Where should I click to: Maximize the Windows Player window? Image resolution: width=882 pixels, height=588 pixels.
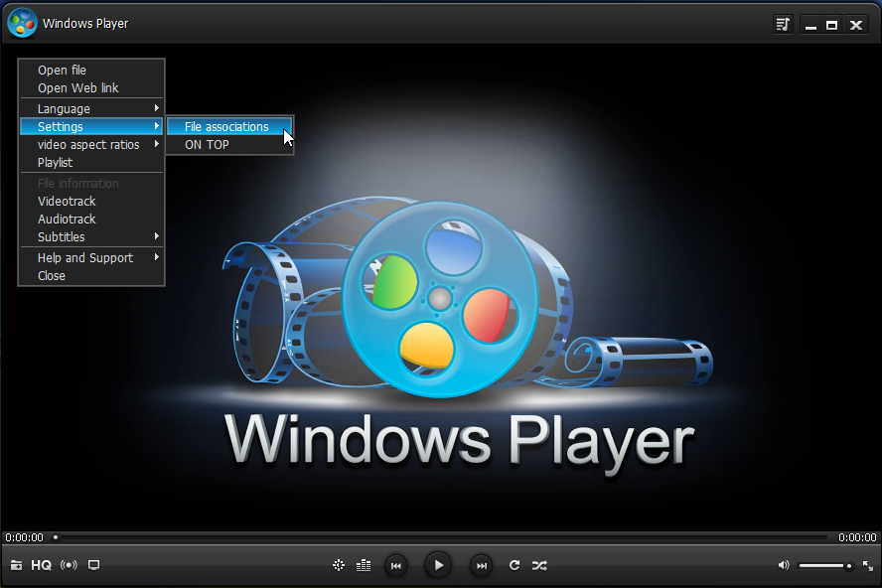point(832,25)
